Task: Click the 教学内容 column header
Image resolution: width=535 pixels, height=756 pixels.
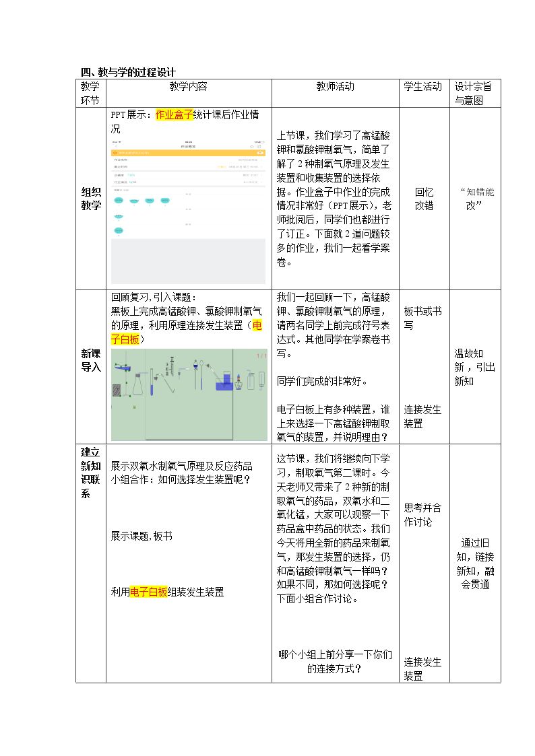Action: pyautogui.click(x=188, y=87)
